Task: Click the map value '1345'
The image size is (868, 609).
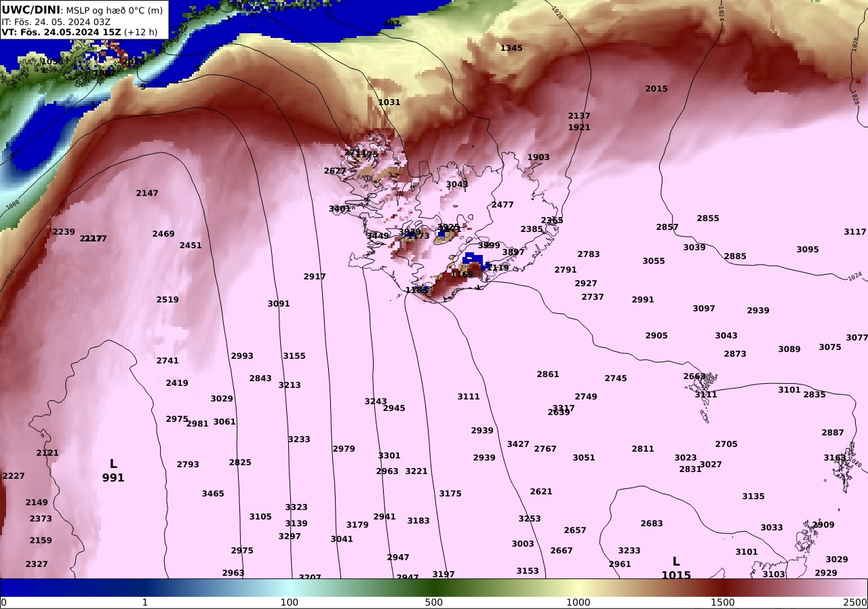Action: [x=511, y=48]
